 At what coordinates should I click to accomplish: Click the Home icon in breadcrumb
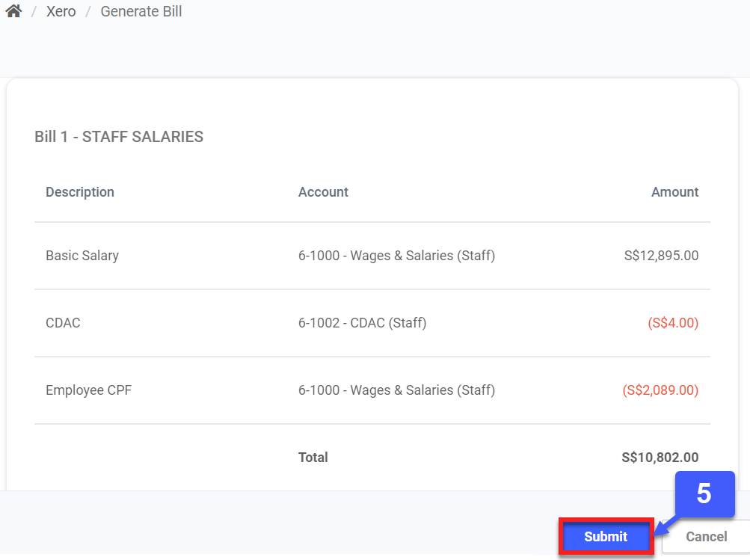(13, 12)
